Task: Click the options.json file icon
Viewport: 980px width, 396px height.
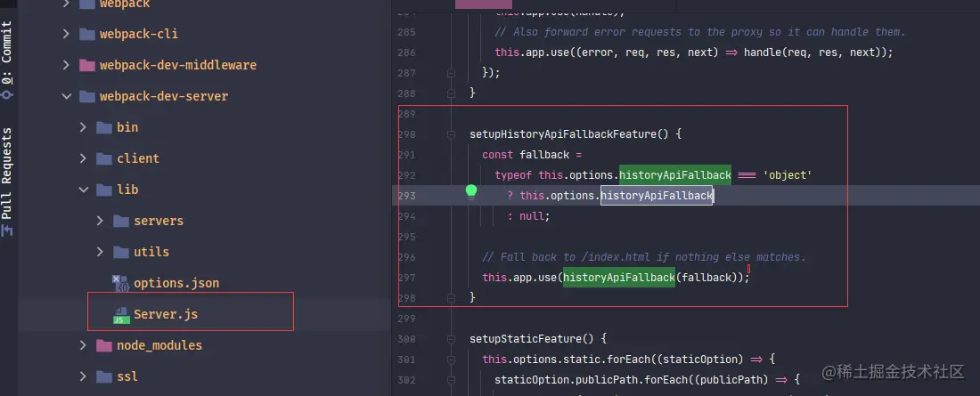Action: pyautogui.click(x=120, y=284)
